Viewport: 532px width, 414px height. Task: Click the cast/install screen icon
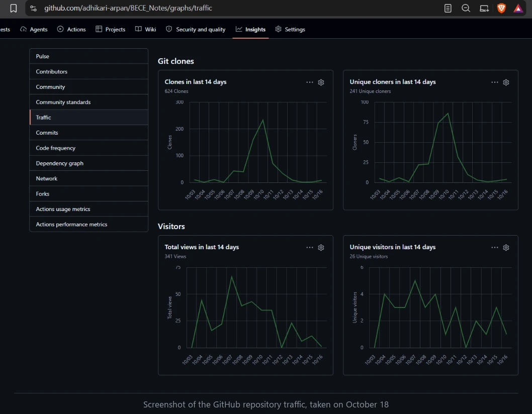pyautogui.click(x=484, y=8)
